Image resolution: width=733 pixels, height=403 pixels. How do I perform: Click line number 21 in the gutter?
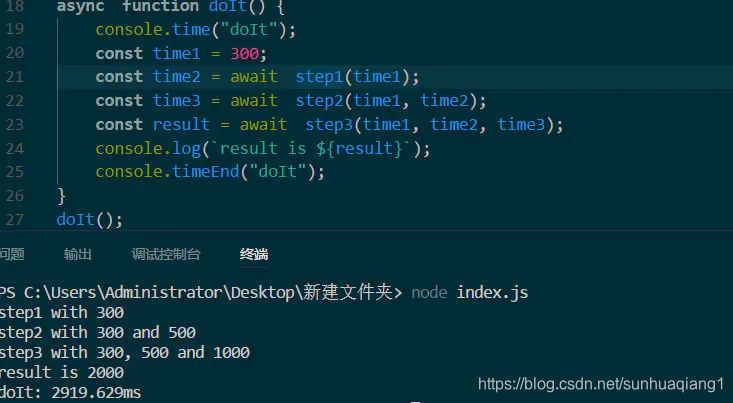click(14, 77)
